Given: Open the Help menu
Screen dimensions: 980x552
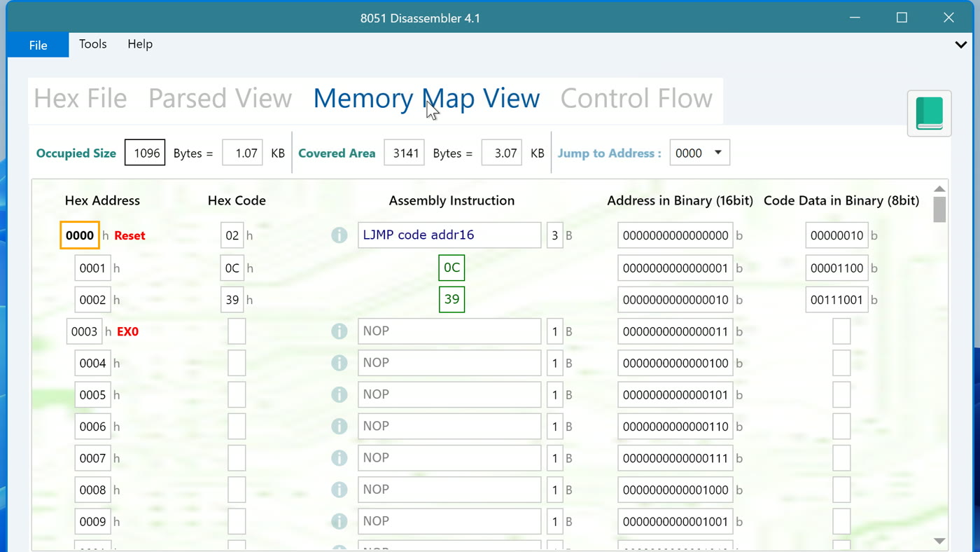Looking at the screenshot, I should [x=140, y=44].
